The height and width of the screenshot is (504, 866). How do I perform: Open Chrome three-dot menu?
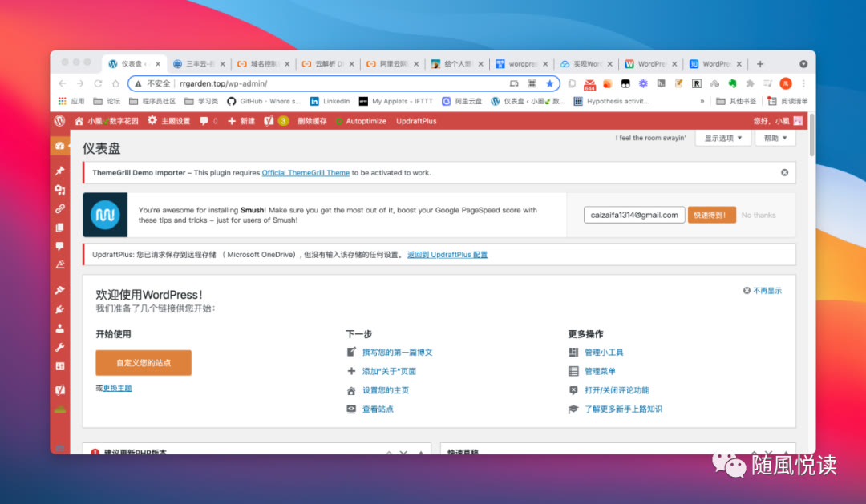tap(803, 83)
